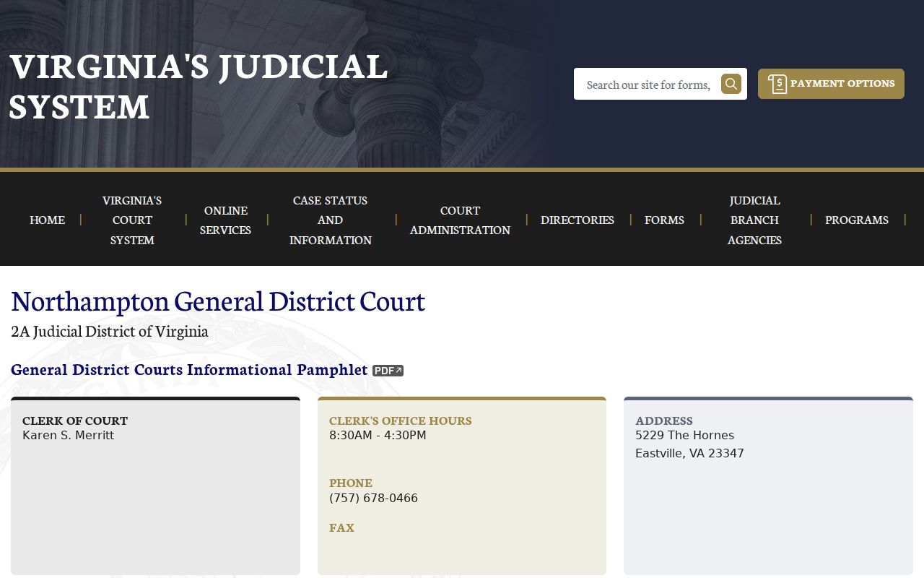924x578 pixels.
Task: Click the address line 5229 The Hornes
Action: [684, 436]
